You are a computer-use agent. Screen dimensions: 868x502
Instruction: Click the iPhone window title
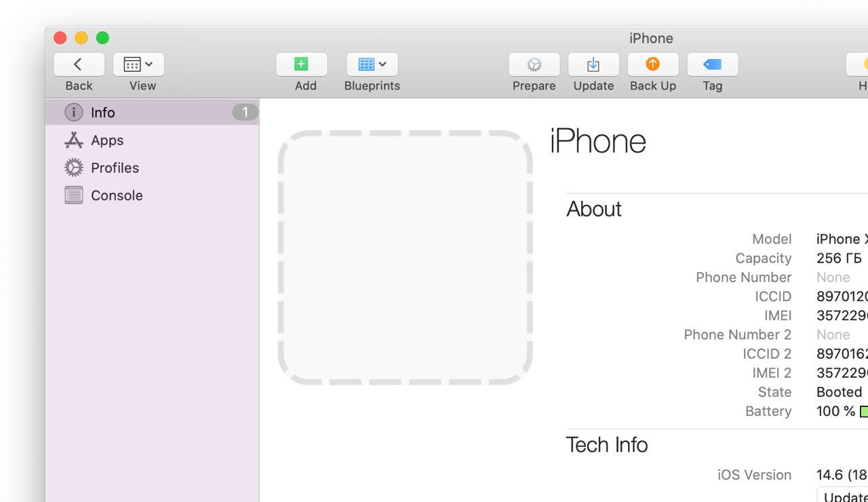tap(651, 39)
